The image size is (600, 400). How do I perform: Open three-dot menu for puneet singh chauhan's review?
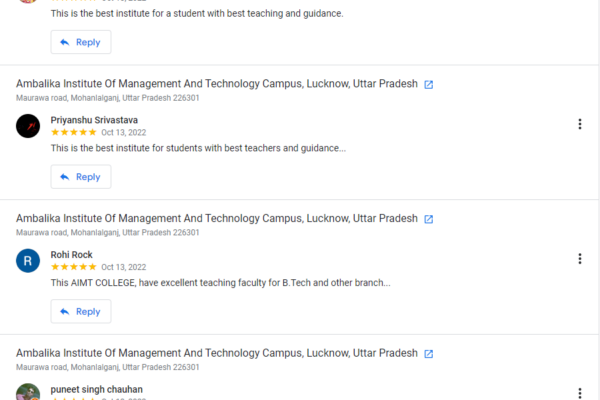tap(580, 393)
